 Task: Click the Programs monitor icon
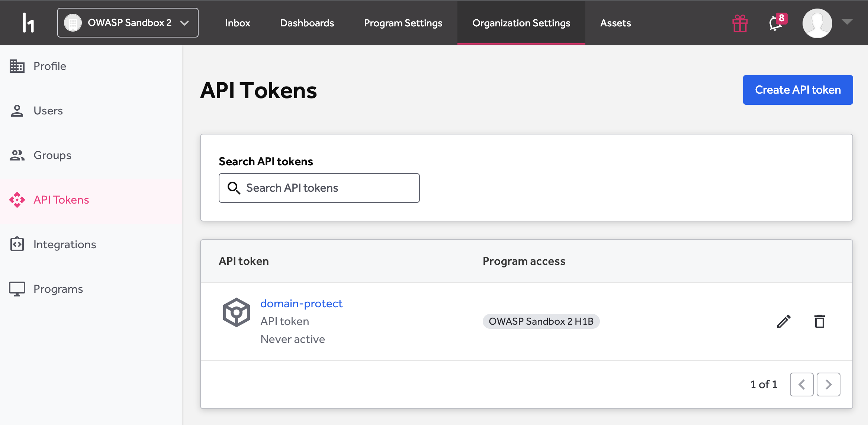pyautogui.click(x=17, y=289)
